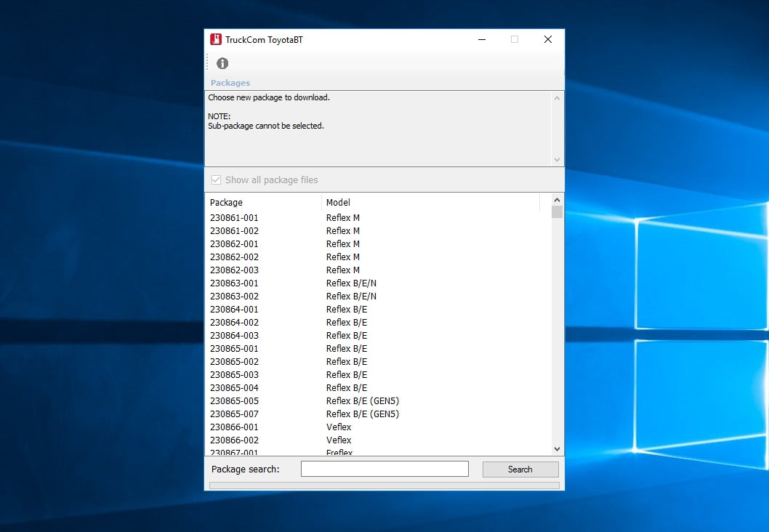Click the Package search input field
The image size is (769, 532).
click(384, 469)
